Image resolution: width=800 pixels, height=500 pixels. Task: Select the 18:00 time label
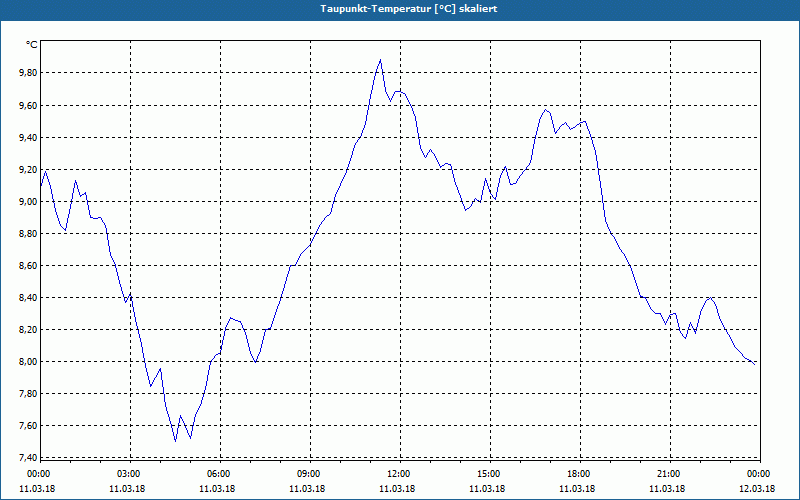point(580,474)
